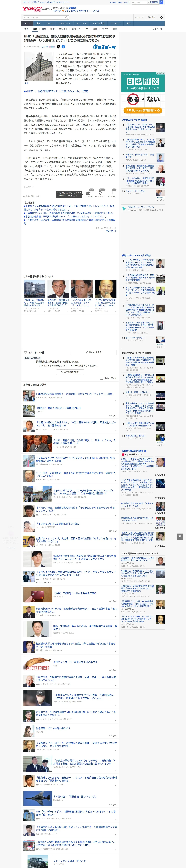Click the ヘルプ link at top
Screen dimensions: 186x868
(x=127, y=2)
